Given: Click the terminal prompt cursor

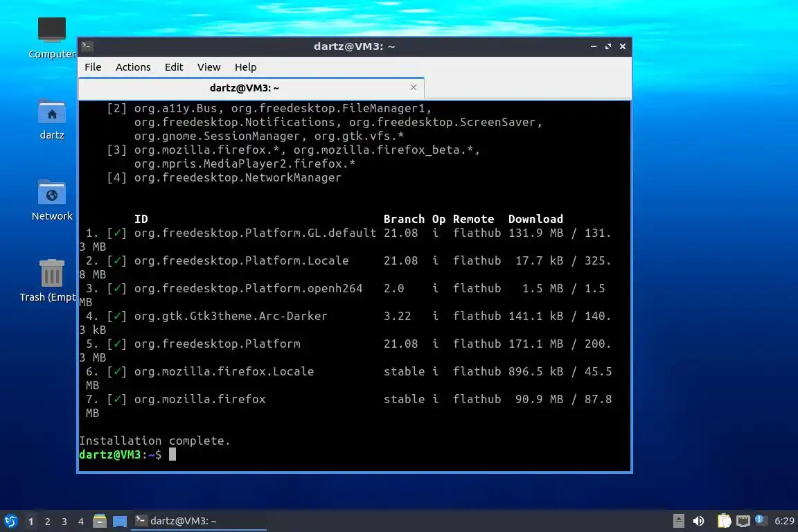Looking at the screenshot, I should [172, 454].
